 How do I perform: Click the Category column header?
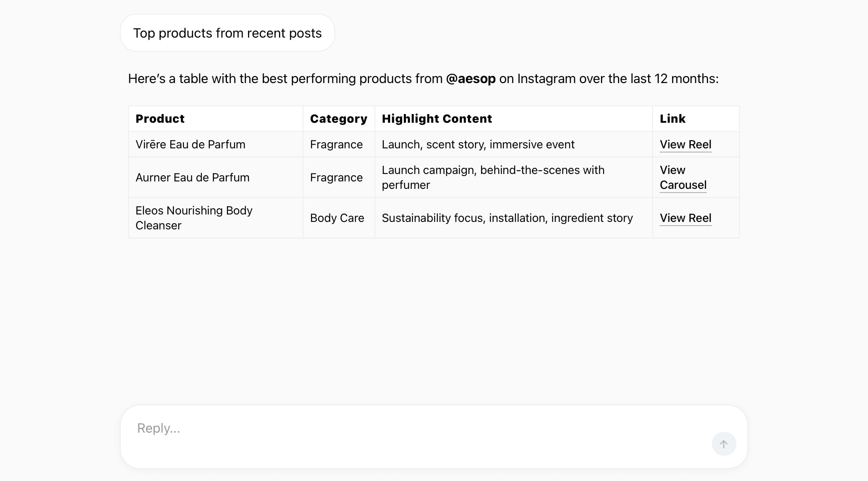[x=339, y=119]
